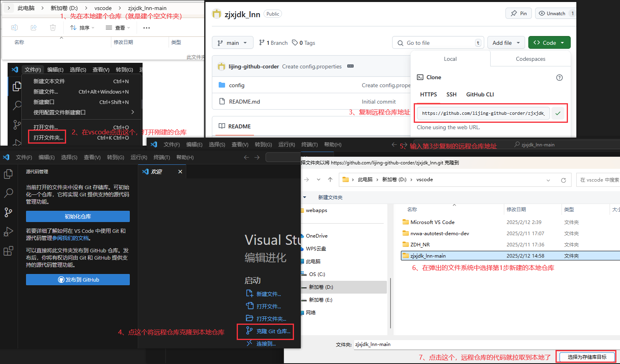Select the GitHub CLI clone option

tap(480, 94)
